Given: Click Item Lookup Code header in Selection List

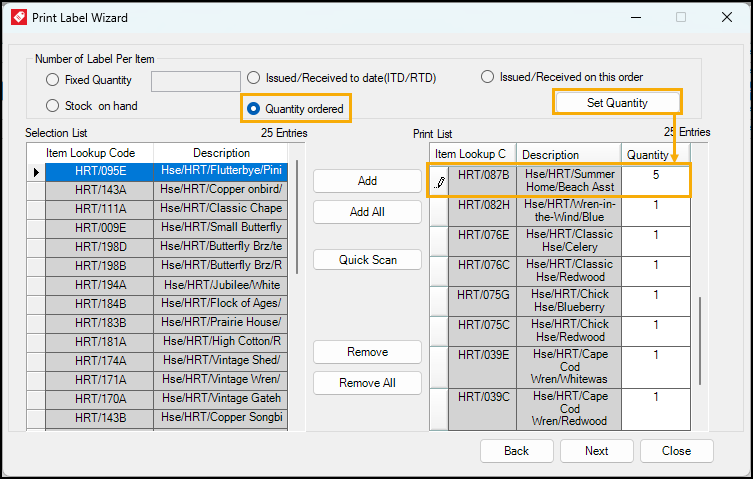Looking at the screenshot, I should click(90, 153).
